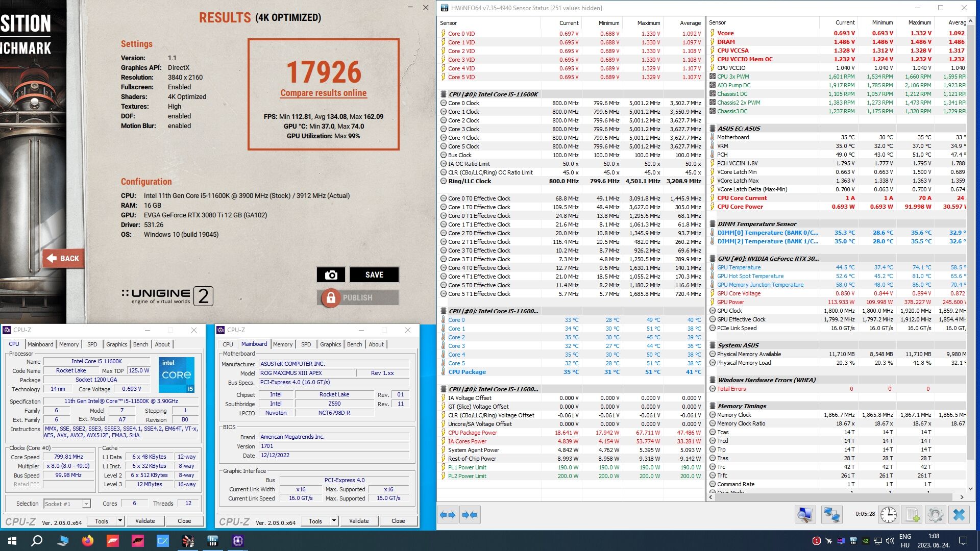
Task: Click Validate button in left CPU-Z window
Action: 145,521
